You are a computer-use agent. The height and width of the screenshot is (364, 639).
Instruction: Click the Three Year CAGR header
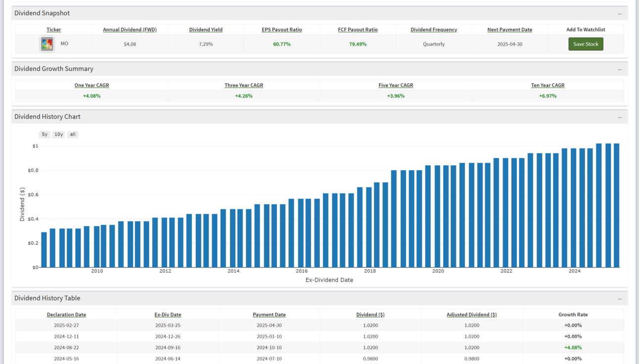click(x=244, y=85)
